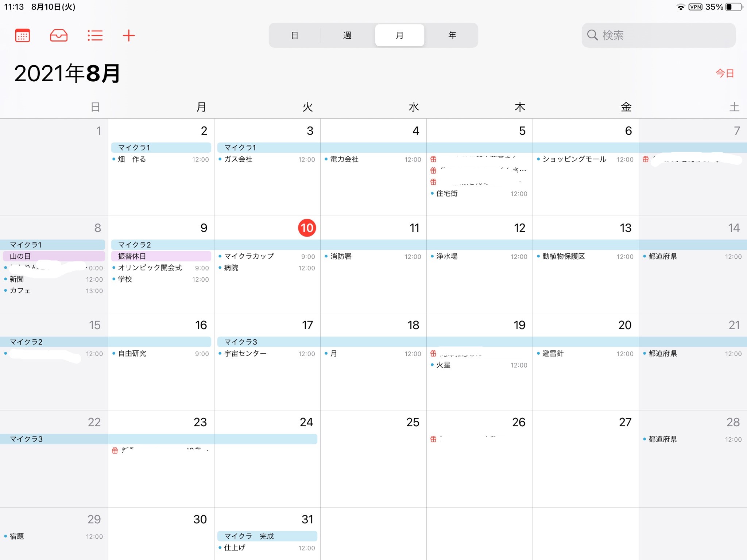This screenshot has height=560, width=747.
Task: Jump to 今日 today
Action: coord(724,73)
